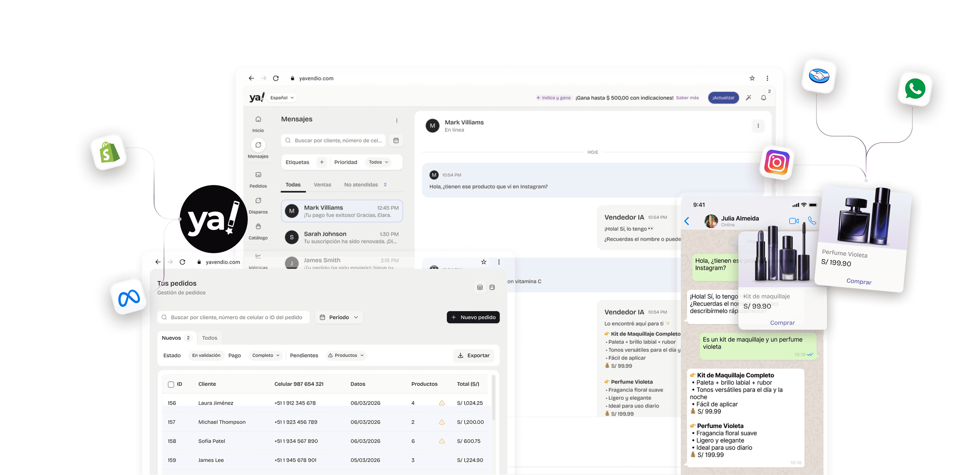Screen dimensions: 980x475
Task: Bookmark page with star in front browser
Action: 483,262
